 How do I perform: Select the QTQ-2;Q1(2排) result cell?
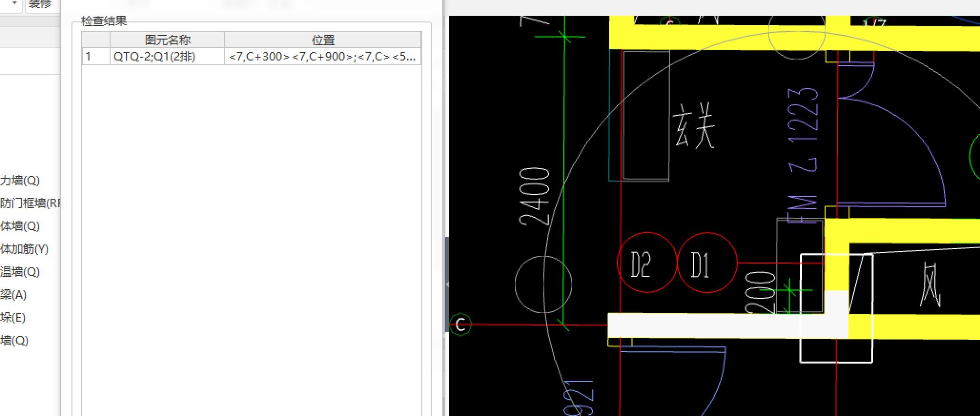coord(167,57)
